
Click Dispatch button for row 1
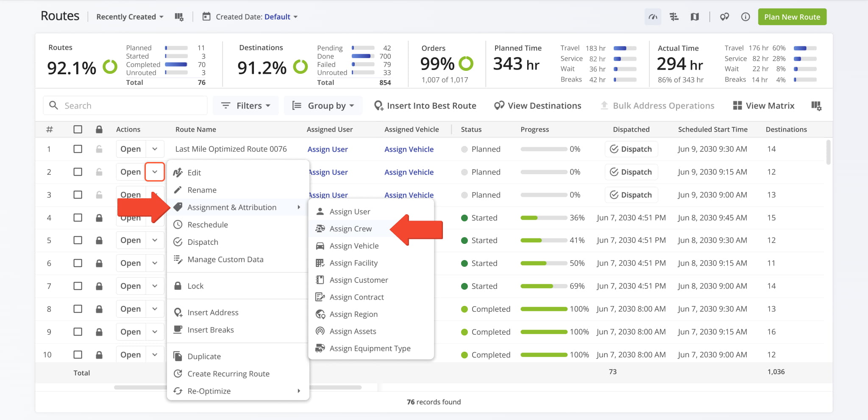(x=631, y=149)
